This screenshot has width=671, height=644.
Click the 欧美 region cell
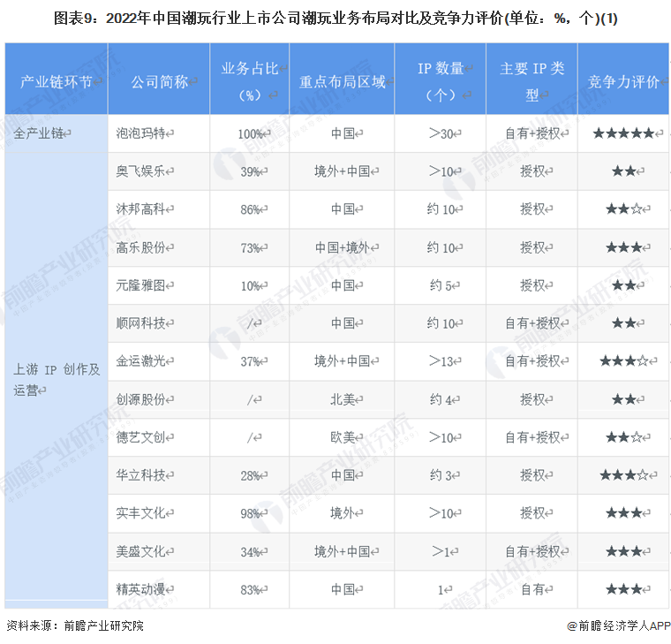(342, 437)
